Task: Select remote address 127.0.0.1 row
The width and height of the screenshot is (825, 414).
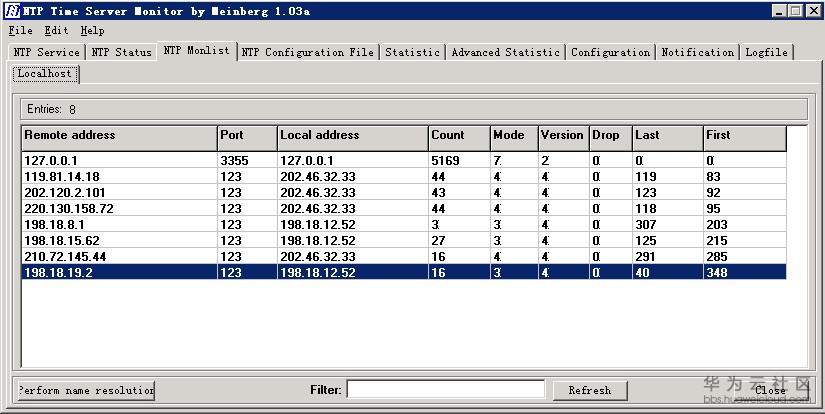Action: [x=404, y=160]
